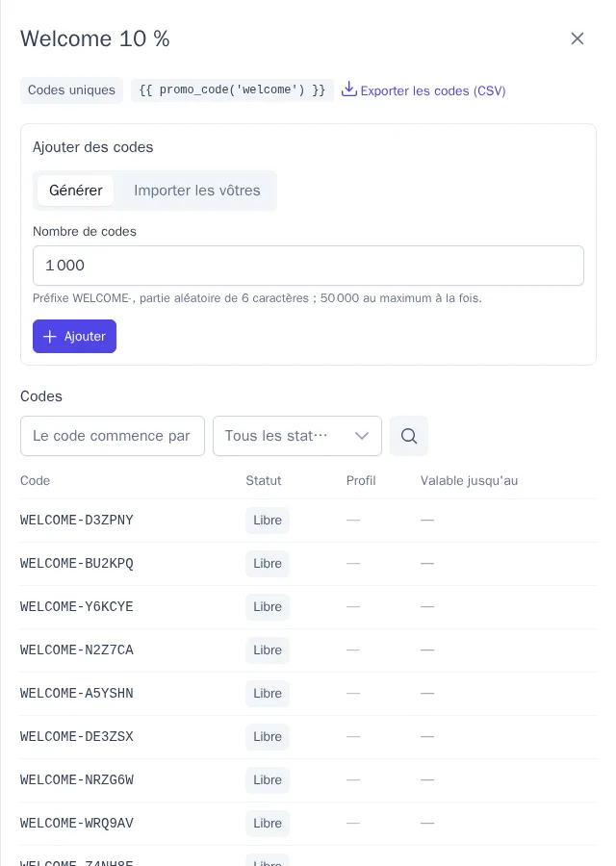Click the Le code commence par field

coord(113,436)
